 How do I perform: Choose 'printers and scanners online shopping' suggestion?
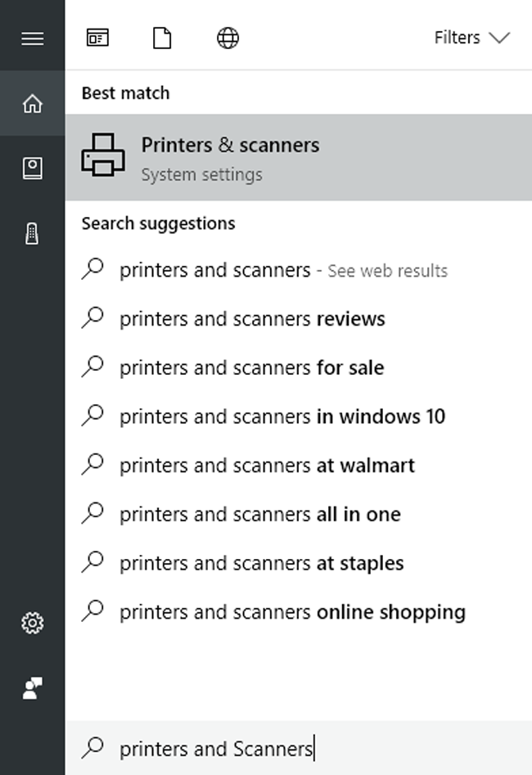pyautogui.click(x=292, y=612)
